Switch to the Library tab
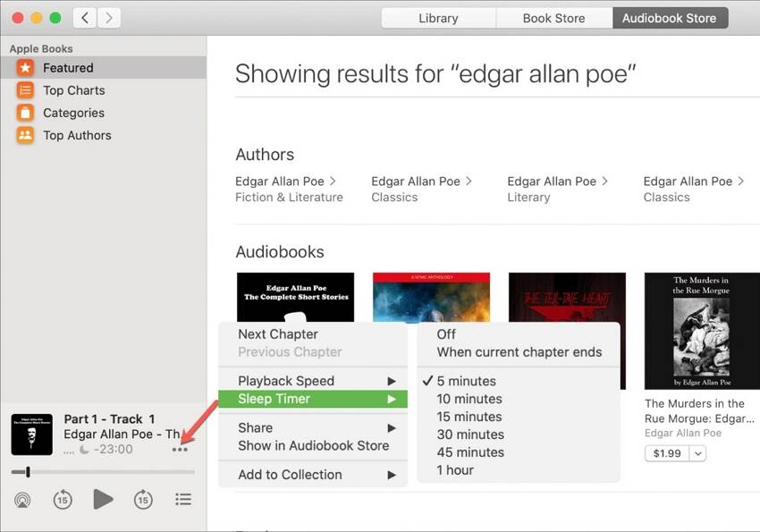 click(439, 19)
